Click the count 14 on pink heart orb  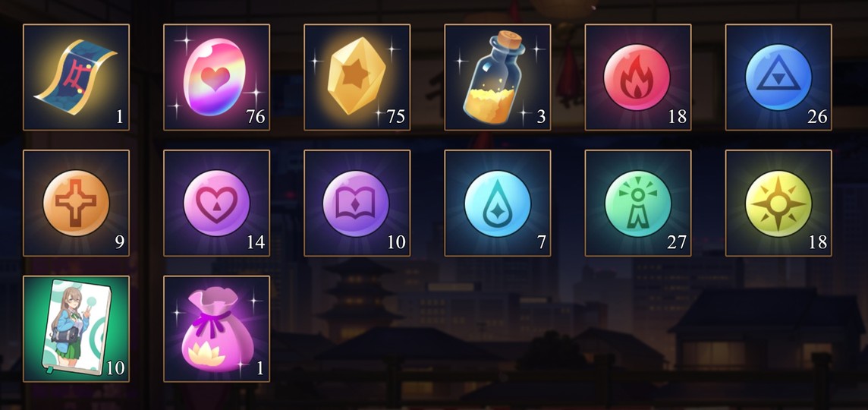point(255,242)
